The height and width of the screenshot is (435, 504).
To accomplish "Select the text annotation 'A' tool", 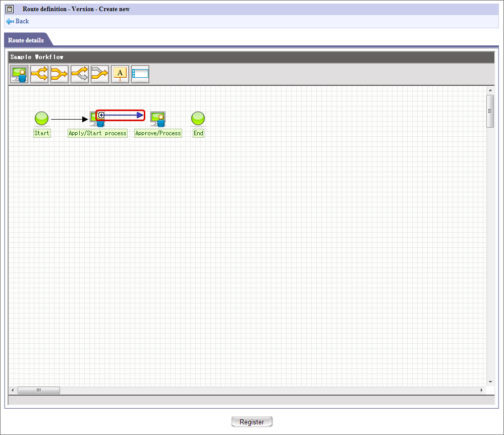I will [120, 74].
